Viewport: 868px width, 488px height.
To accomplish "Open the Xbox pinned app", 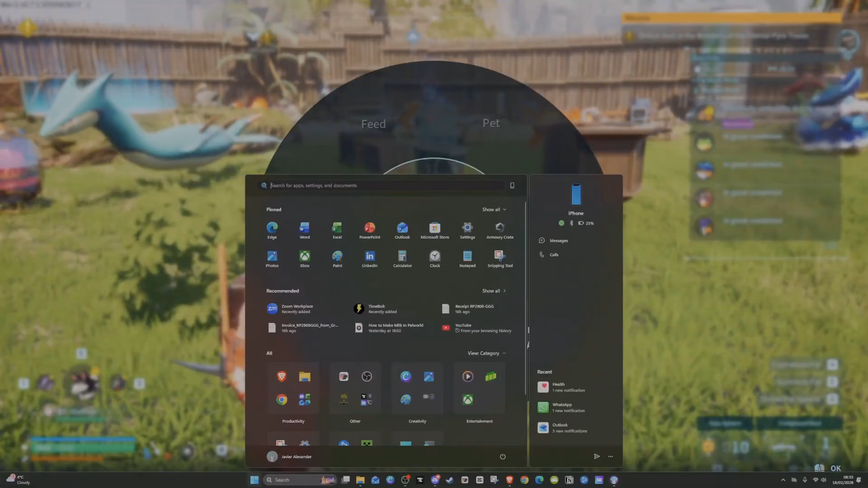I will (x=305, y=259).
